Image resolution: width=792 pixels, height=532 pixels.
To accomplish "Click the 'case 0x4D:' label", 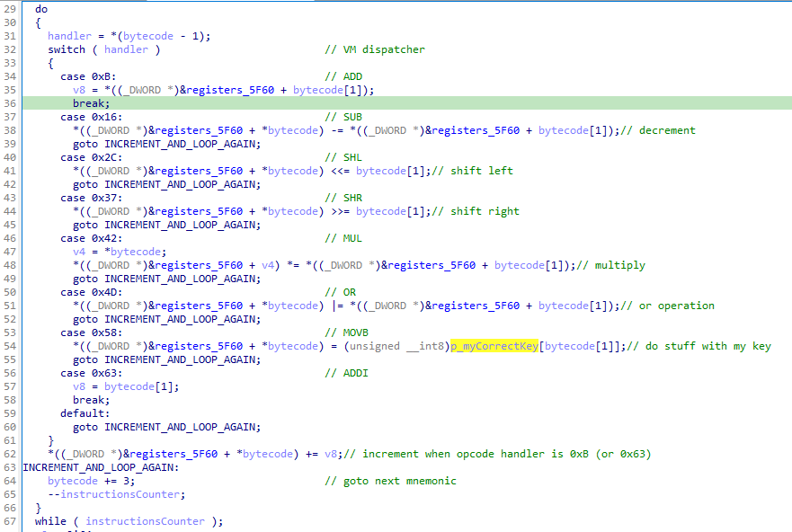I will pyautogui.click(x=92, y=292).
